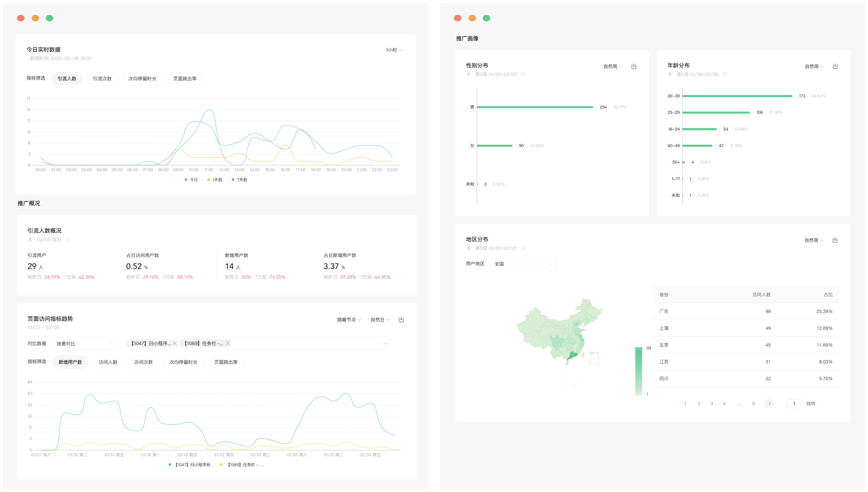
Task: Click the page number input field
Action: point(794,403)
